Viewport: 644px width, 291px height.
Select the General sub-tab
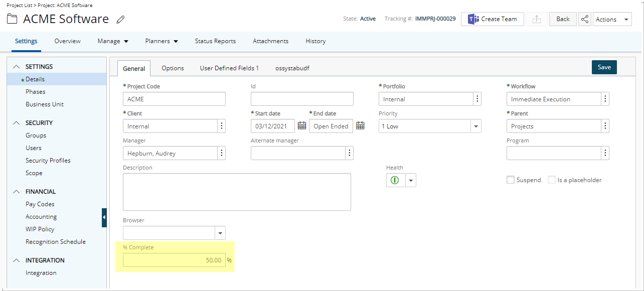134,68
